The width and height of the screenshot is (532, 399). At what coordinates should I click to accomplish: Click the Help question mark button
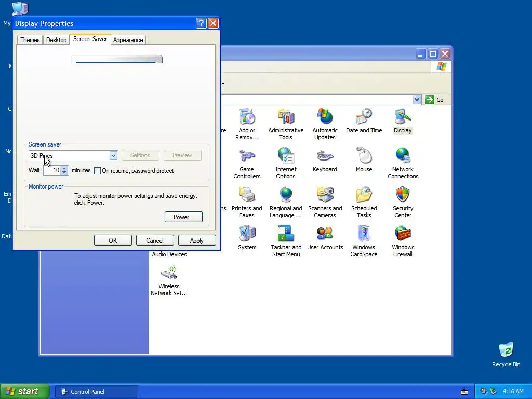(201, 23)
